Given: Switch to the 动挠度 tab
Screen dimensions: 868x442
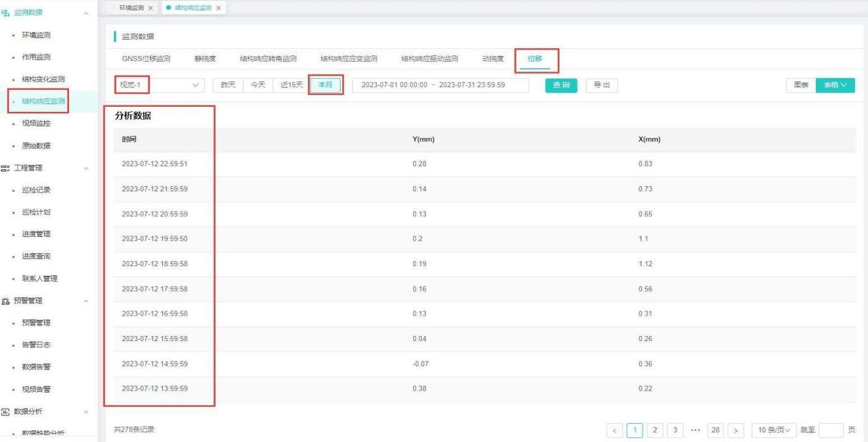Looking at the screenshot, I should [x=492, y=59].
